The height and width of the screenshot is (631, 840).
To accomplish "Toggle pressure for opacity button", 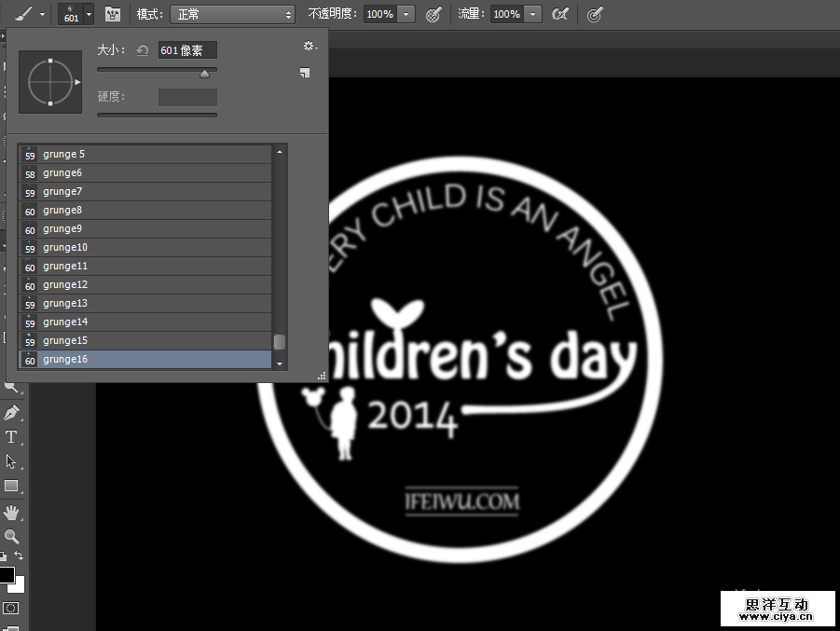I will 434,14.
